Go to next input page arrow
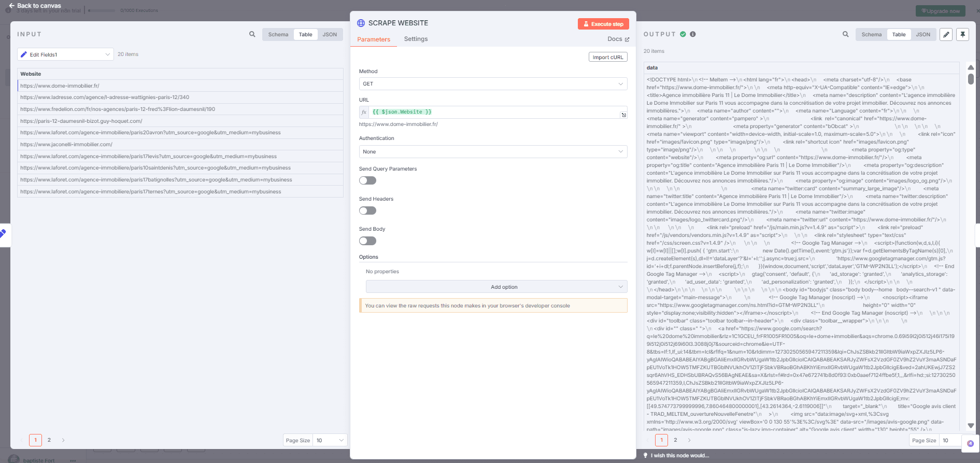Screen dimensions: 980x463 (x=63, y=440)
